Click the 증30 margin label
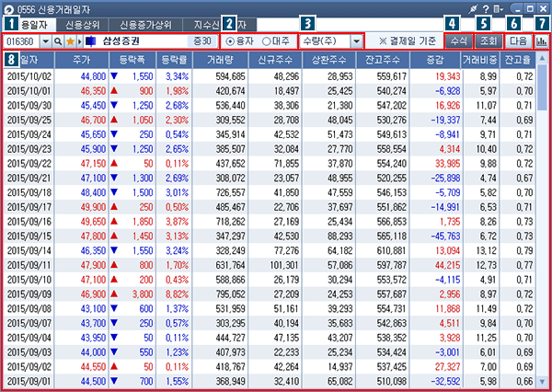Image resolution: width=552 pixels, height=392 pixels. click(x=202, y=41)
